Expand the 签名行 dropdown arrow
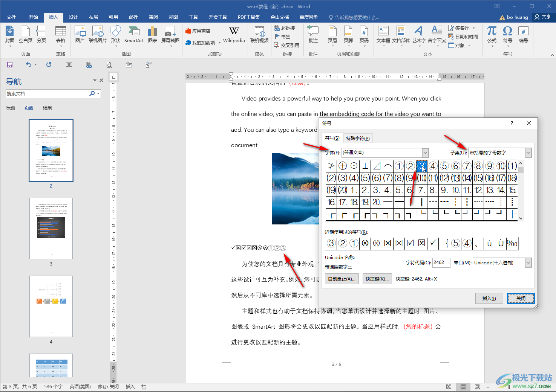This screenshot has height=392, width=556. point(474,28)
